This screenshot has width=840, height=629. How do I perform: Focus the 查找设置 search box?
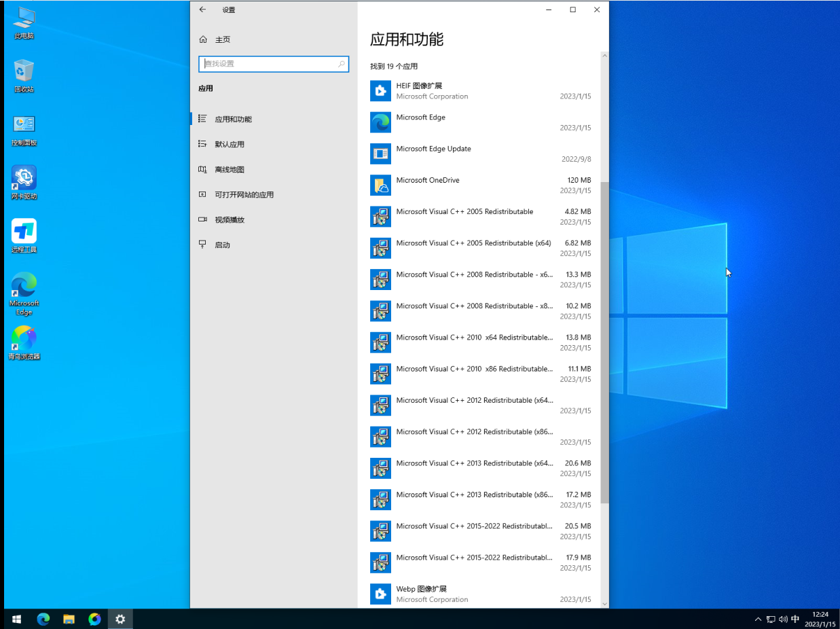click(274, 64)
